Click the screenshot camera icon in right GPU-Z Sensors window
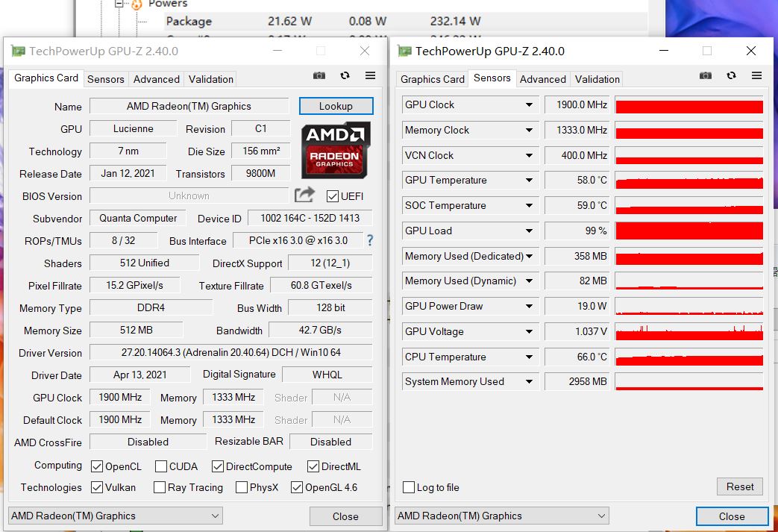Image resolution: width=778 pixels, height=532 pixels. [x=706, y=76]
